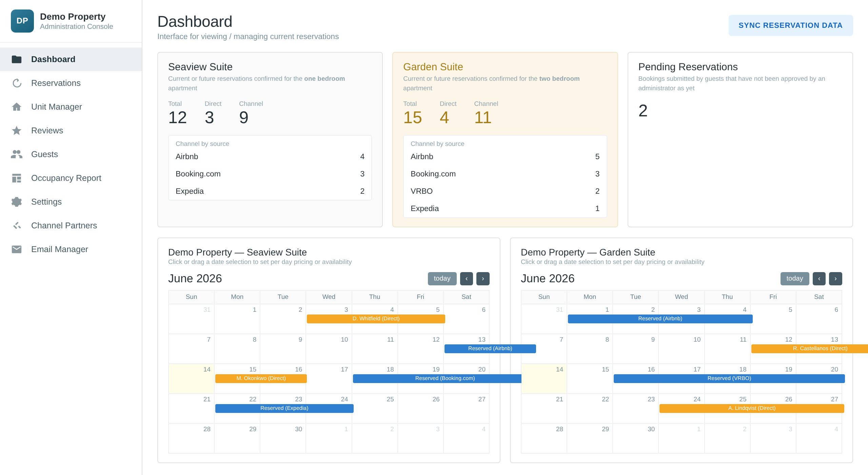Open the Reviews page
Viewport: 868px width, 475px height.
(x=71, y=131)
